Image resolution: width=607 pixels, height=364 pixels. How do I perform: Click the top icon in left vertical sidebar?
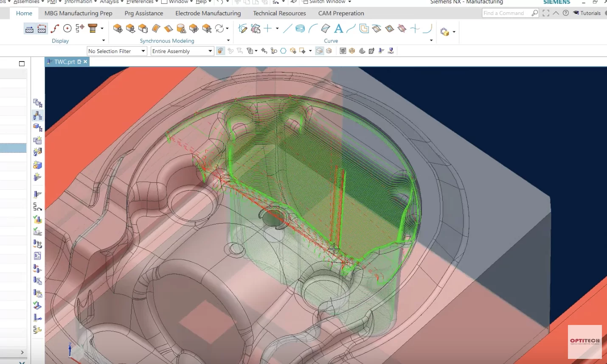37,103
